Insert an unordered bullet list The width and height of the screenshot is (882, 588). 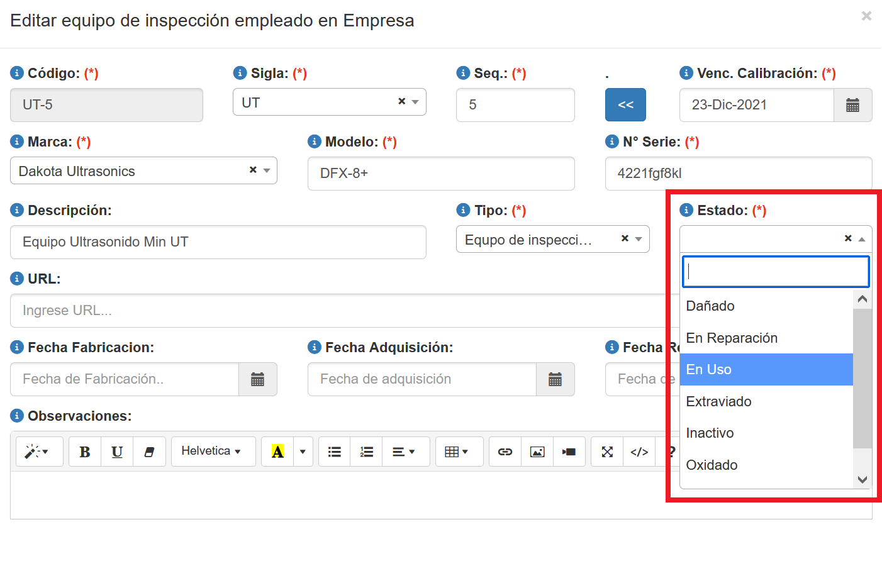335,452
